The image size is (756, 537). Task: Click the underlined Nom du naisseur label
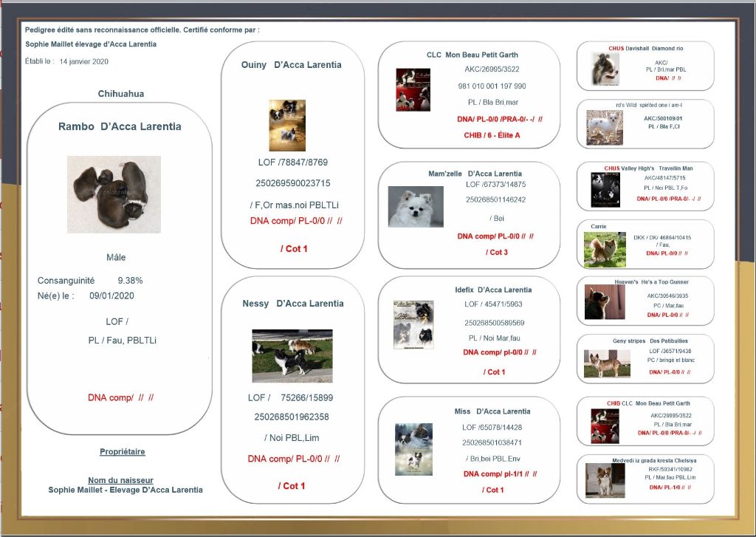pos(123,480)
